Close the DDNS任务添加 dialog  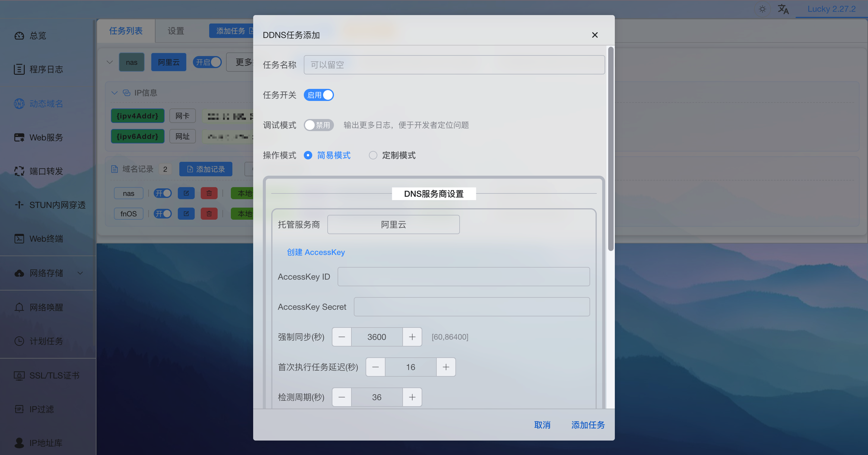[x=595, y=35]
